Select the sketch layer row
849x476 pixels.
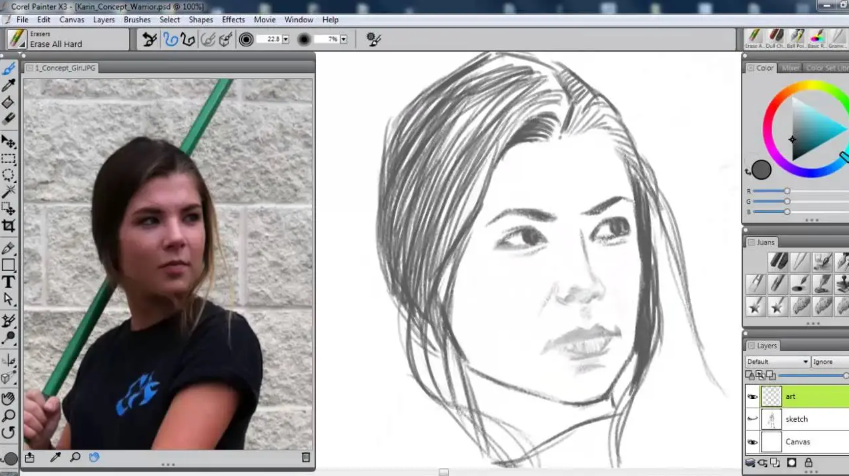click(797, 419)
